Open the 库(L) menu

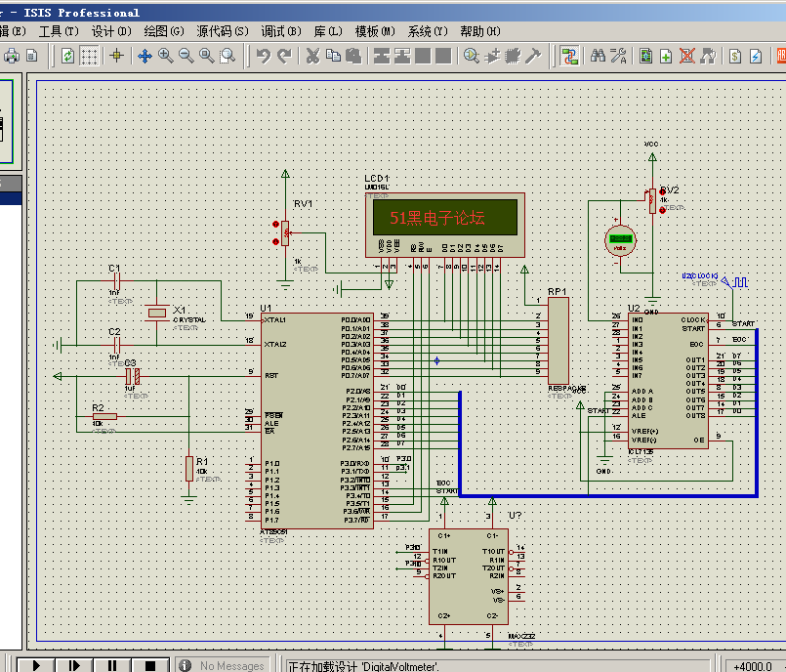328,31
